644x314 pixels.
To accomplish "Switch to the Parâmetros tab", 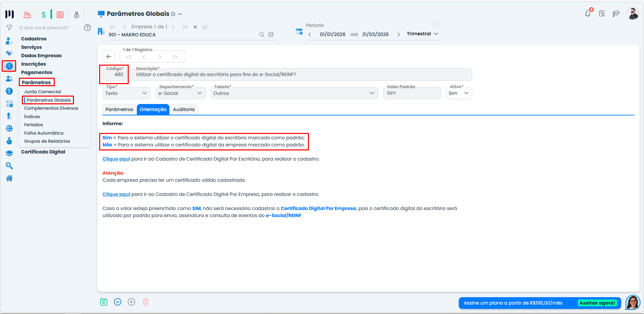I will [x=119, y=109].
